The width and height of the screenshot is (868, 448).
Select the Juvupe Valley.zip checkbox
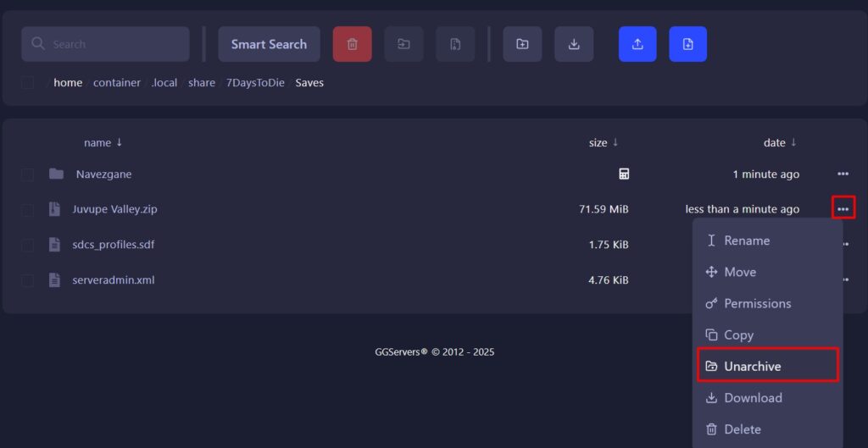pyautogui.click(x=28, y=209)
